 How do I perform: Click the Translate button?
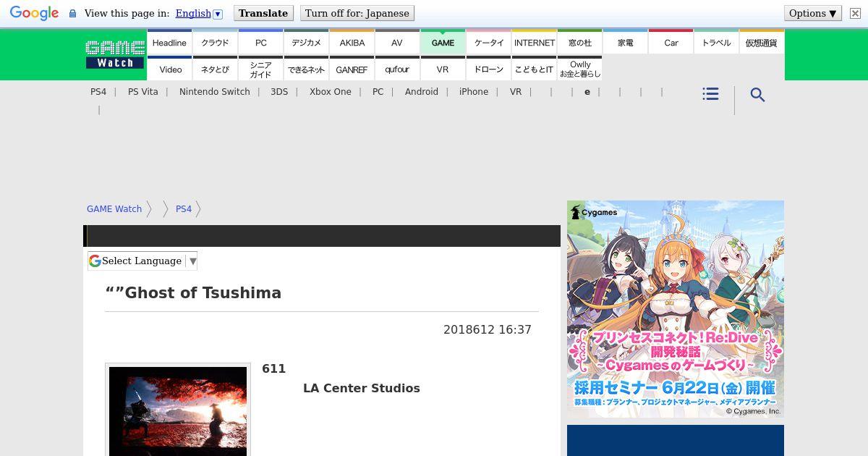[x=263, y=13]
